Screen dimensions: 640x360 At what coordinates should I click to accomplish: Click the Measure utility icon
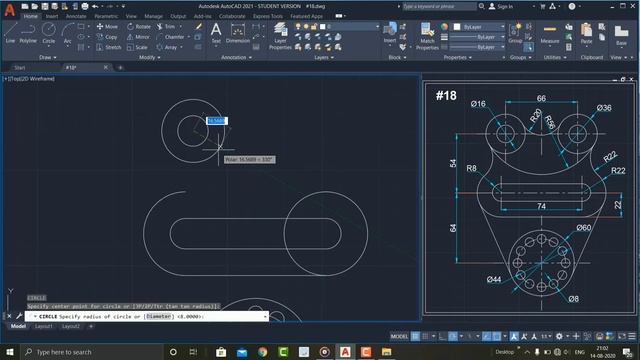click(549, 33)
